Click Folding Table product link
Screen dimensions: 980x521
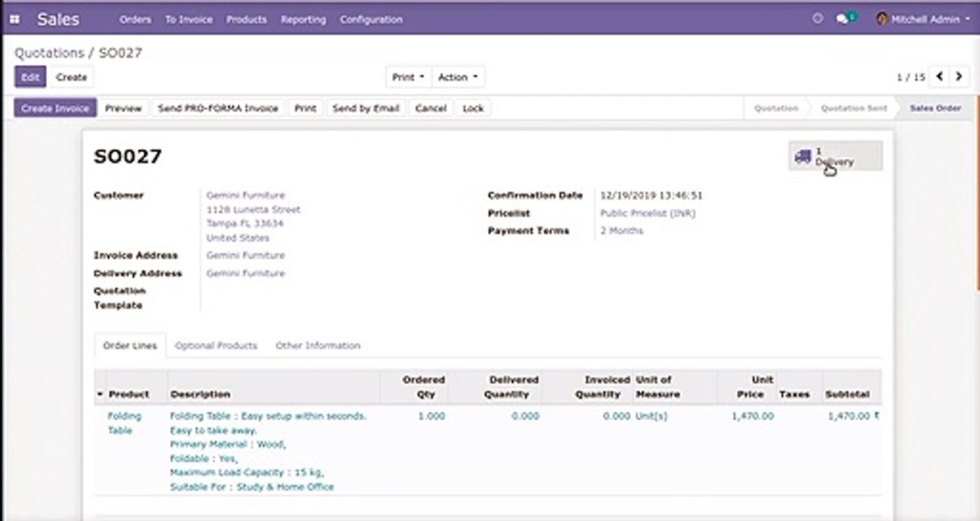coord(124,423)
